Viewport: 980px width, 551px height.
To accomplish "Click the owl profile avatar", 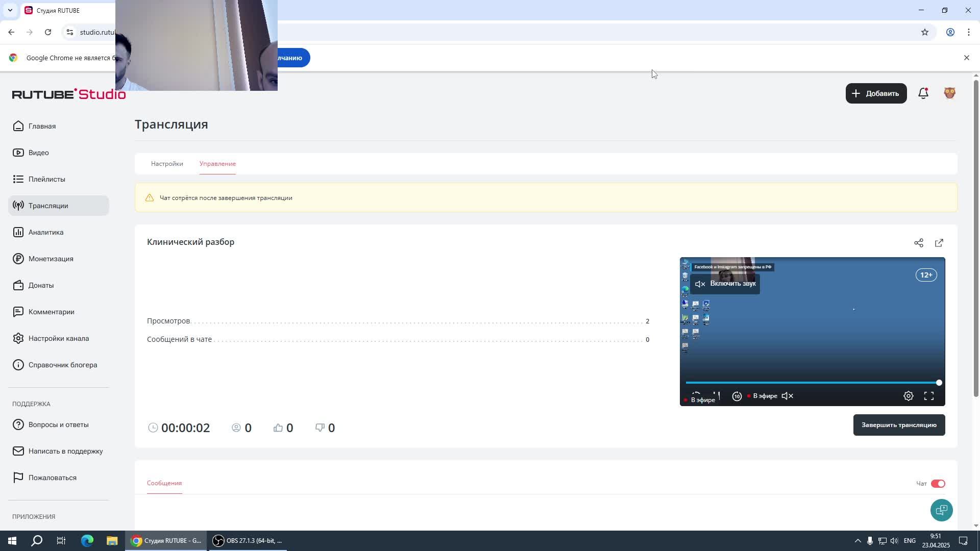I will (949, 93).
